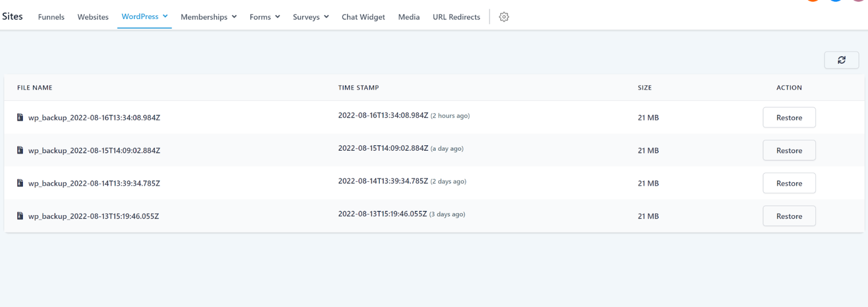Restore the 2022-08-13 backup
Screen dimensions: 868x307
(789, 216)
